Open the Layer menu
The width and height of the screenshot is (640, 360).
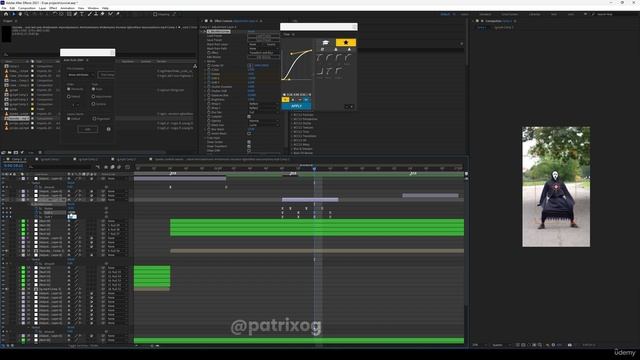click(x=42, y=8)
